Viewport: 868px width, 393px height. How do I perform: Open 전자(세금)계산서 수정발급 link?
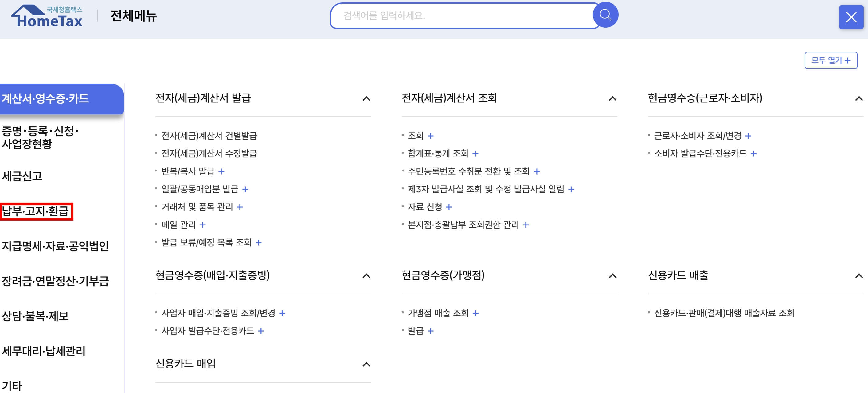209,153
